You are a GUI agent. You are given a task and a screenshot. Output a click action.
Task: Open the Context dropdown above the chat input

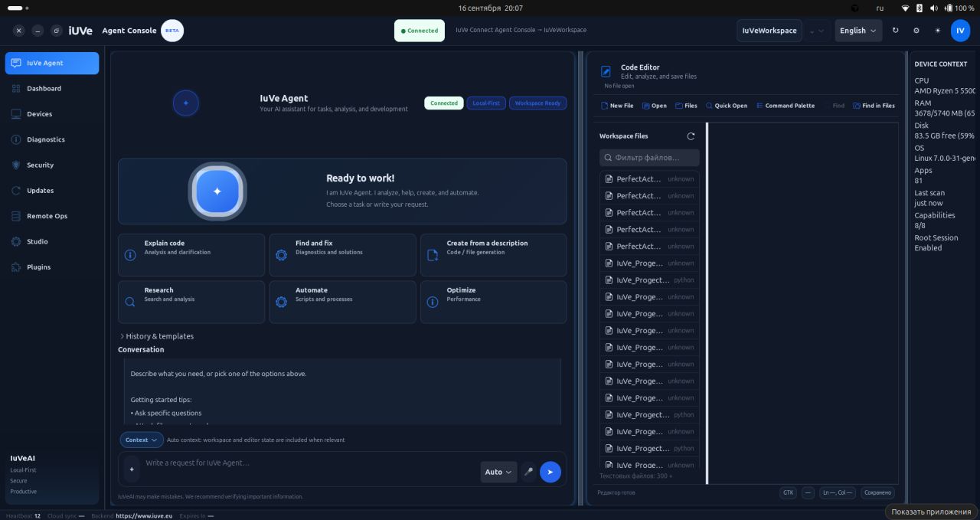(x=142, y=440)
